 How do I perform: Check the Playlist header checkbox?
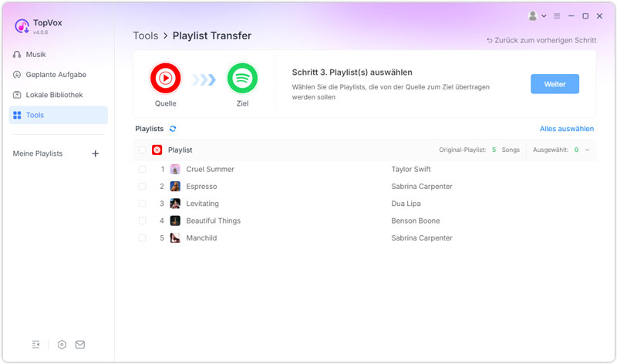[143, 150]
